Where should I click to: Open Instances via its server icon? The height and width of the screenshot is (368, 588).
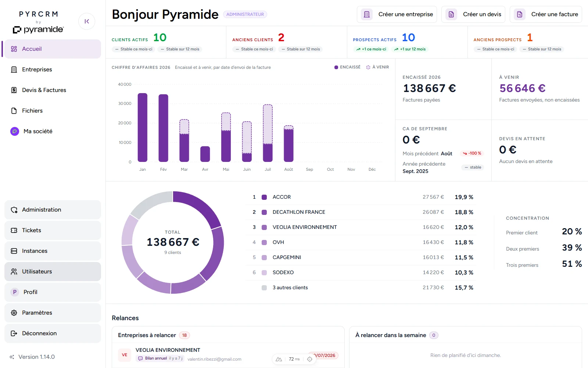click(14, 251)
